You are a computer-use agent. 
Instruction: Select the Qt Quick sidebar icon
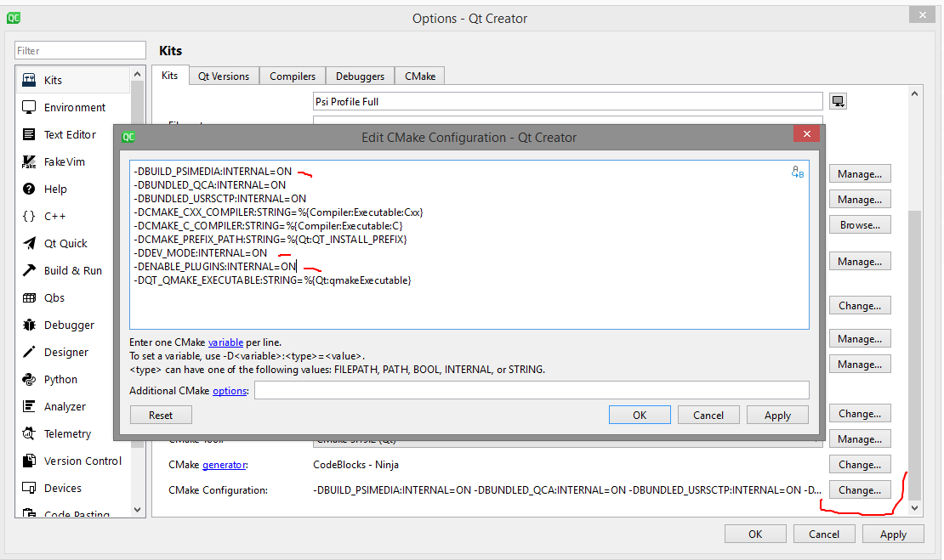[30, 243]
